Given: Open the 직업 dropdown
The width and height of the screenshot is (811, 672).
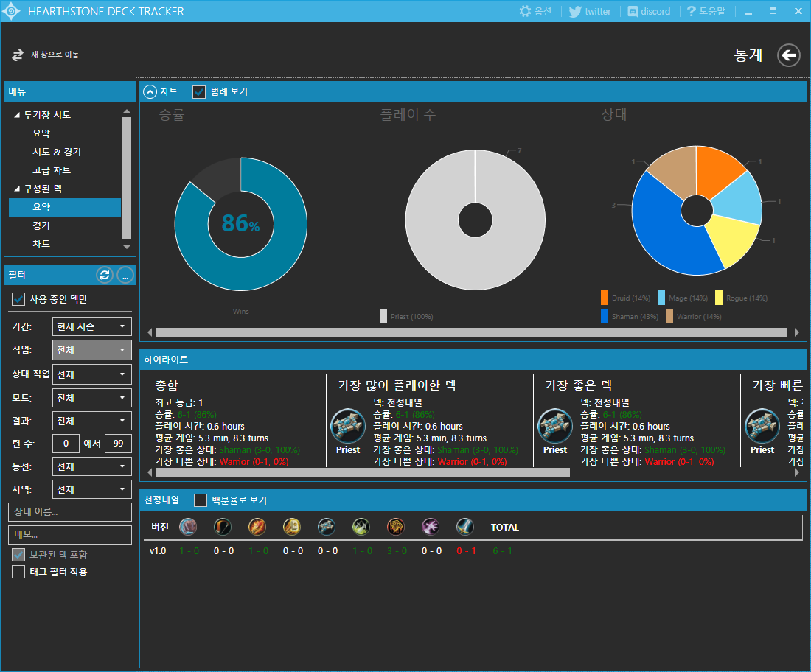Looking at the screenshot, I should pyautogui.click(x=91, y=350).
